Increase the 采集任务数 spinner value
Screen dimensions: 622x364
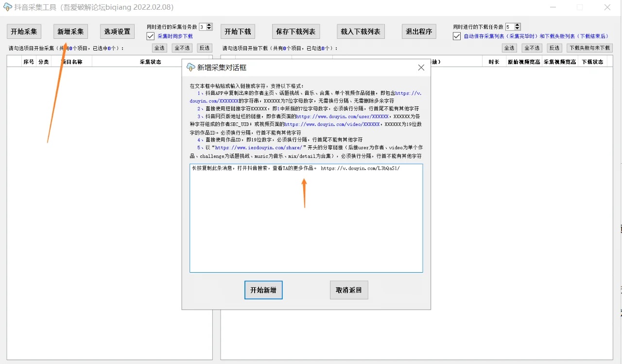point(209,25)
